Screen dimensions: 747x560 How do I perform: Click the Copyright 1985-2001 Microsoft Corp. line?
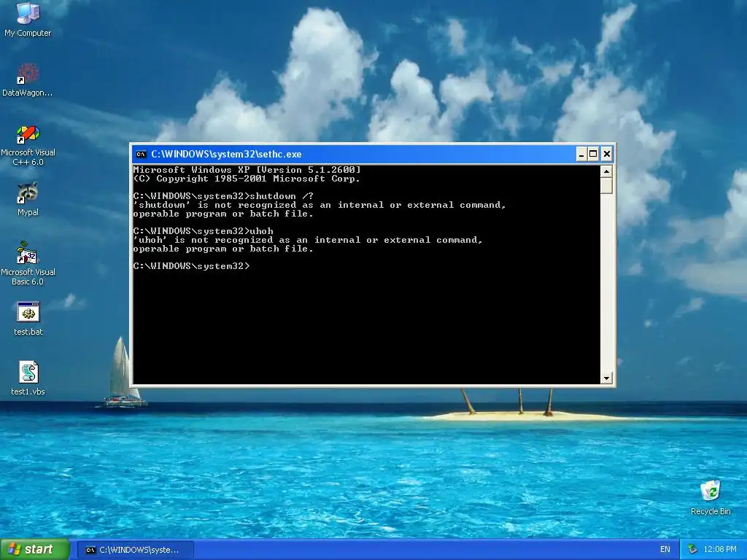click(247, 179)
